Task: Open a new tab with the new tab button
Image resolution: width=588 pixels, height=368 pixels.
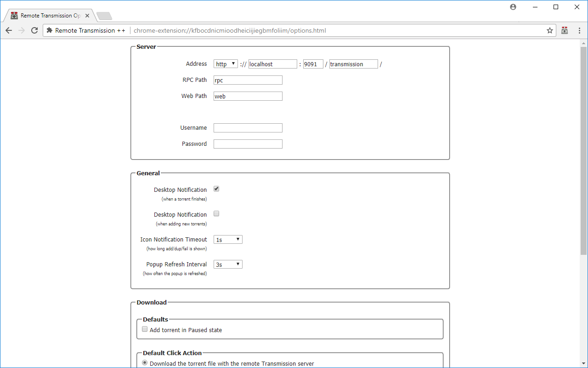Action: coord(104,16)
